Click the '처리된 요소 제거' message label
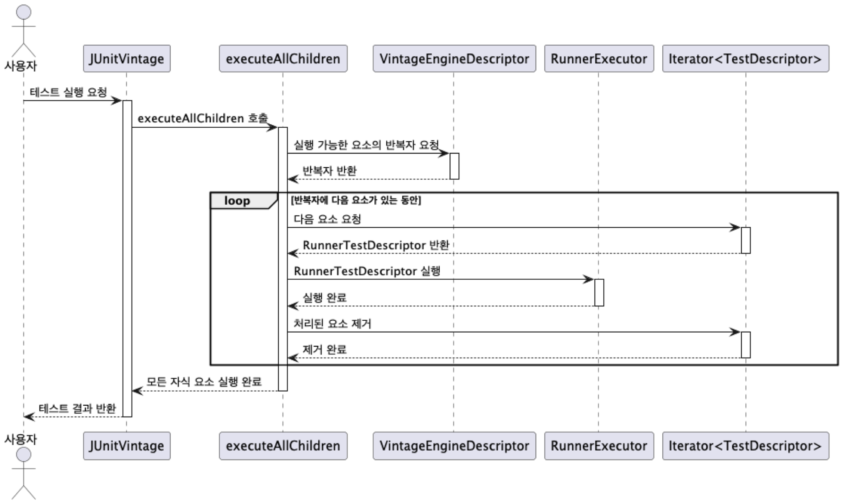 point(332,323)
